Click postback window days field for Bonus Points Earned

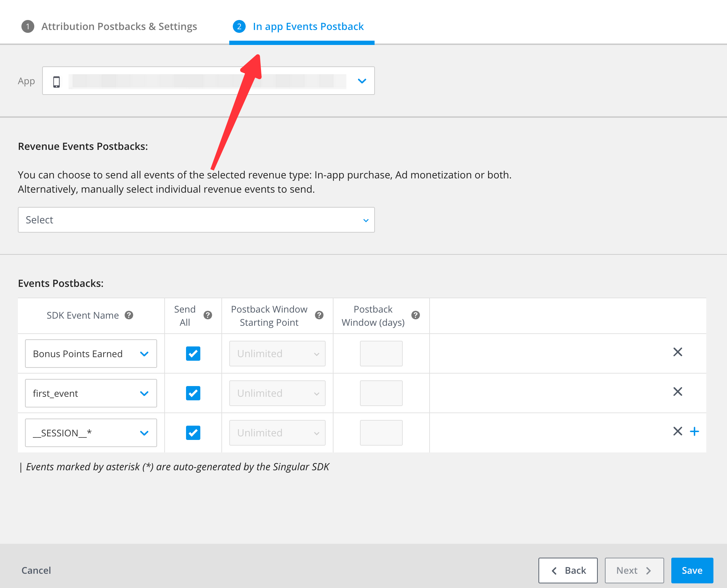click(381, 354)
